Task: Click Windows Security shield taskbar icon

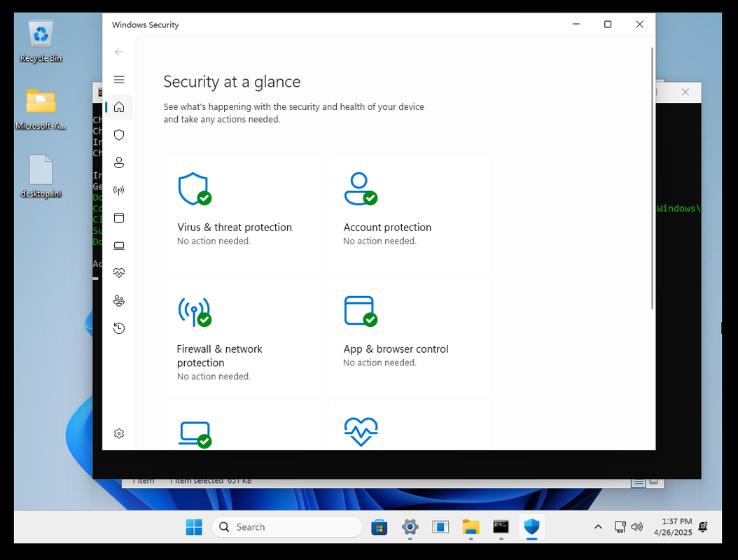Action: (531, 527)
